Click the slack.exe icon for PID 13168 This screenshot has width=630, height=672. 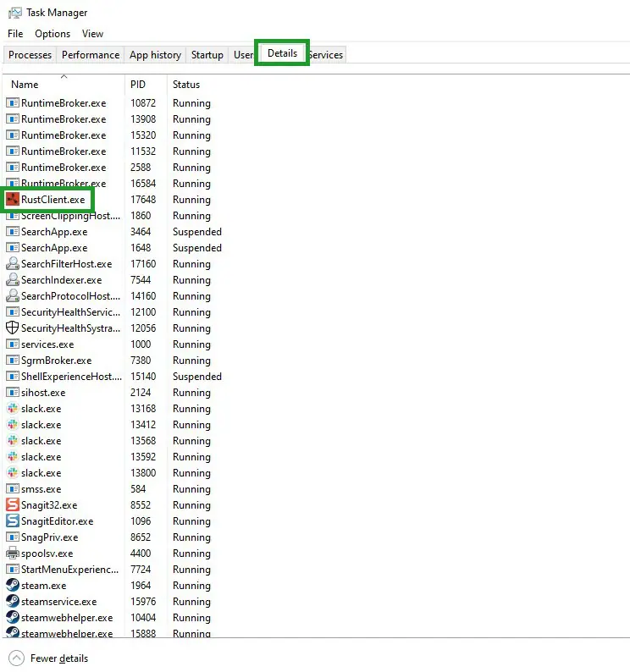[x=13, y=409]
